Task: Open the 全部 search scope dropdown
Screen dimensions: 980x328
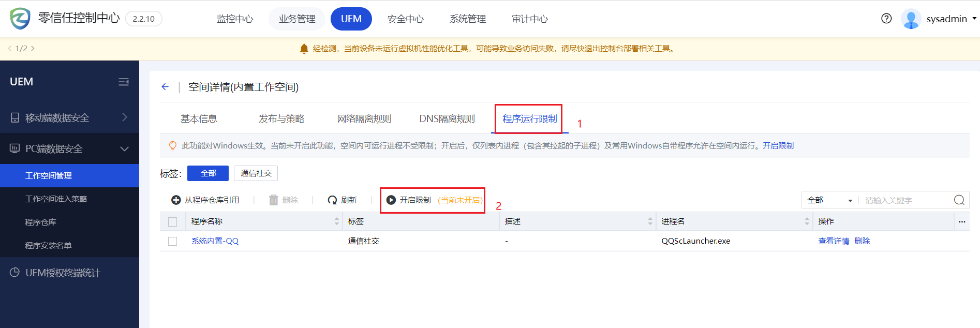Action: tap(829, 200)
